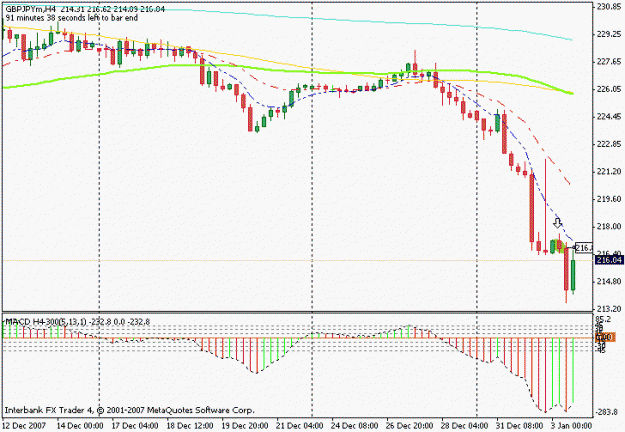Viewport: 625px width, 432px height.
Task: Click the Interbank FX Trader 4 copyright text
Action: (130, 410)
